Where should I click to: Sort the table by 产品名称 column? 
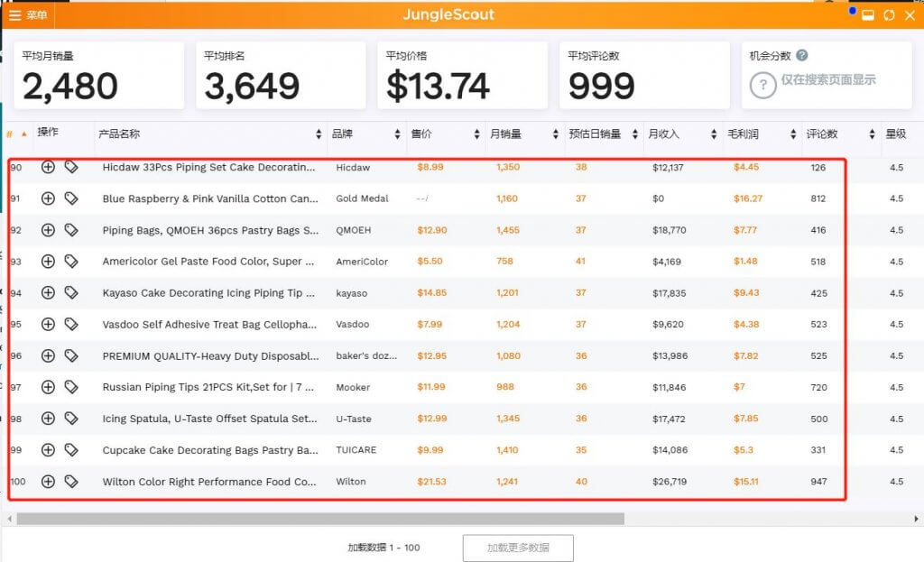coord(319,134)
